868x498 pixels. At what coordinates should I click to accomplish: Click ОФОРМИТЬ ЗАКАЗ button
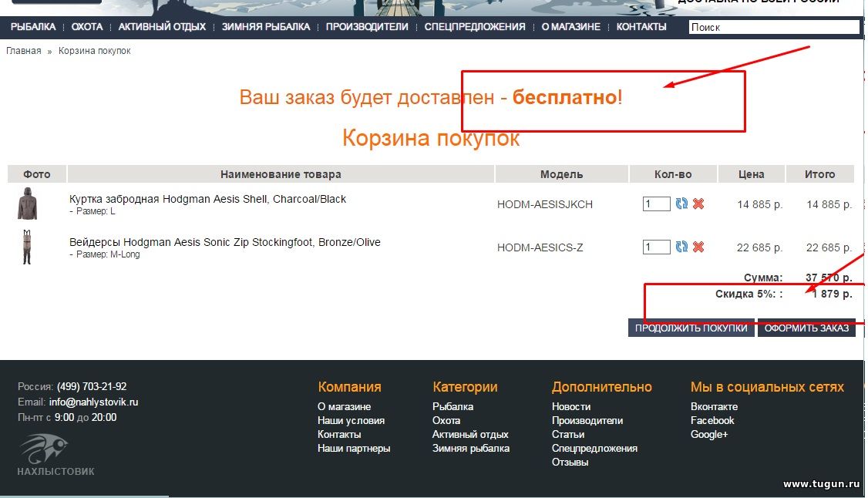coord(806,328)
